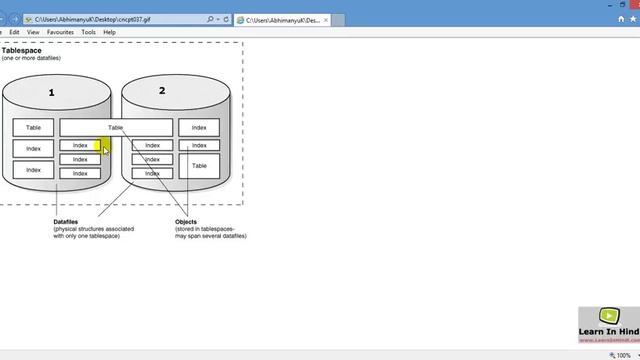Open the Tools menu

(88, 32)
